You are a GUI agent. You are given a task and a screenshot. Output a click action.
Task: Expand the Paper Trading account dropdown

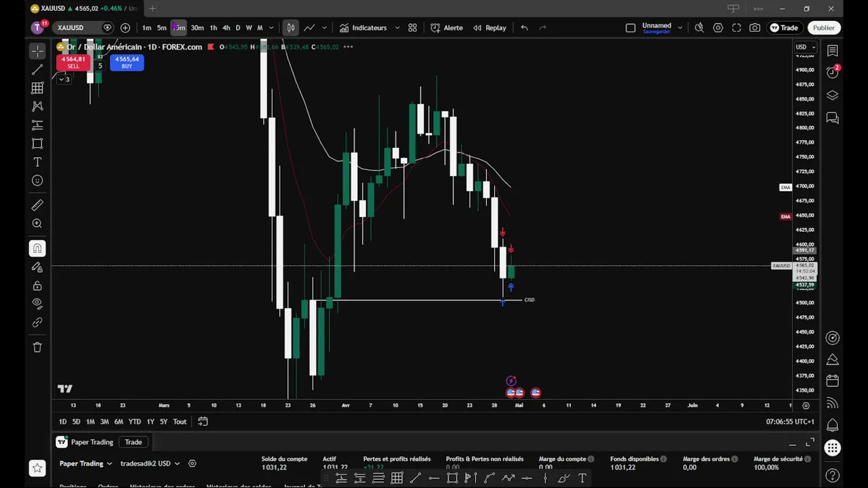coord(85,464)
